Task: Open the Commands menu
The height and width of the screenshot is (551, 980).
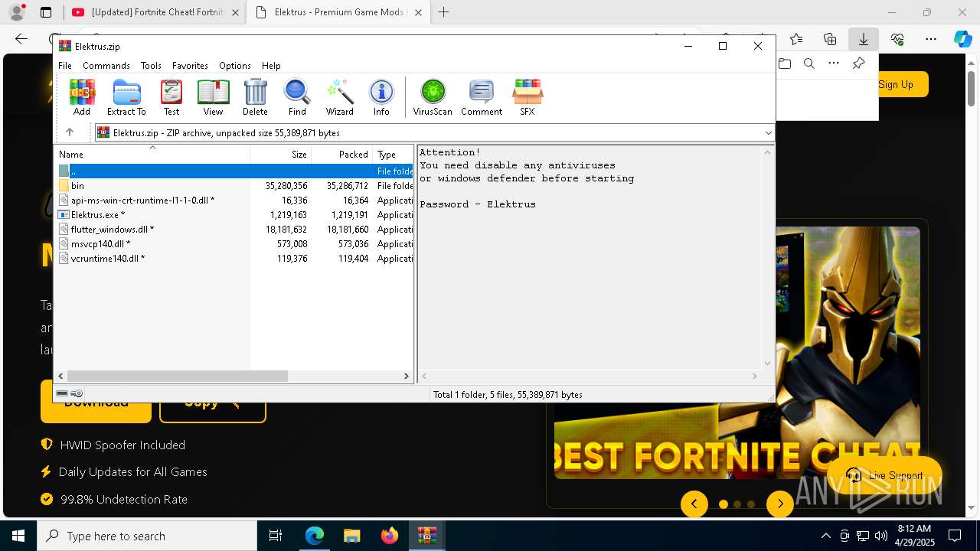Action: pyautogui.click(x=106, y=66)
